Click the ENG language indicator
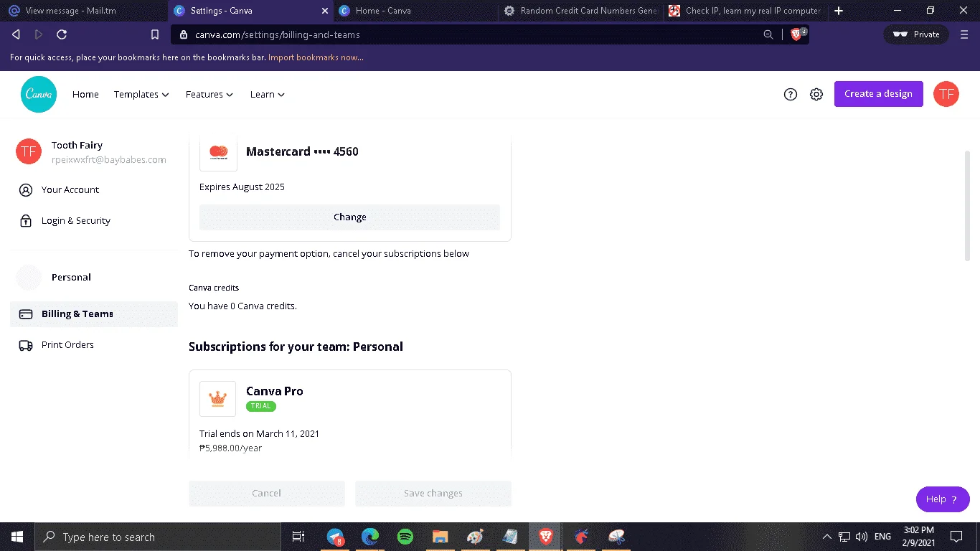The width and height of the screenshot is (980, 551). click(x=882, y=537)
